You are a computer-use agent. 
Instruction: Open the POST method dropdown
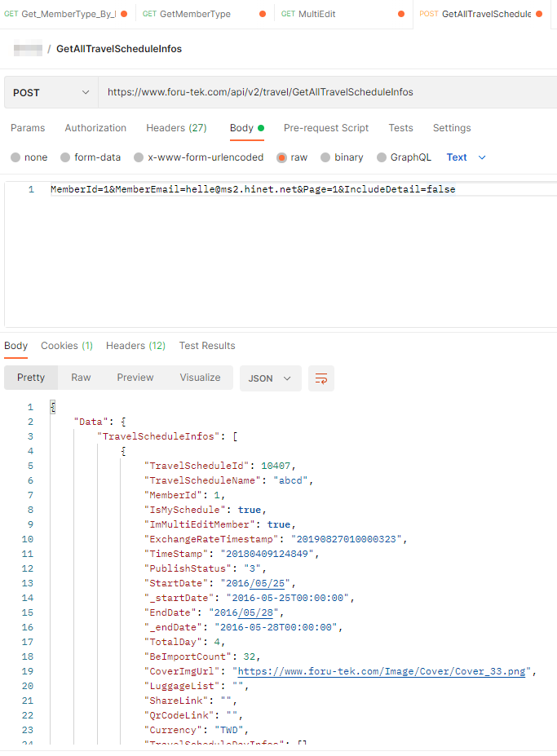click(x=51, y=93)
